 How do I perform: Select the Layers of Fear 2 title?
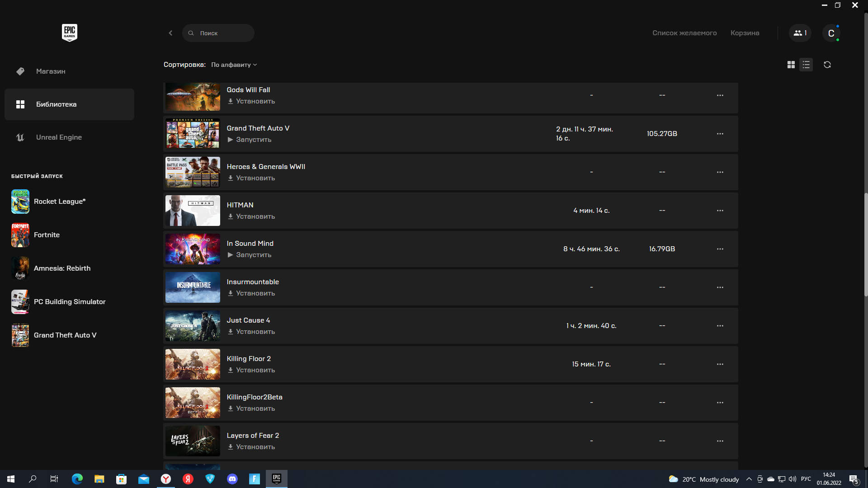click(253, 436)
